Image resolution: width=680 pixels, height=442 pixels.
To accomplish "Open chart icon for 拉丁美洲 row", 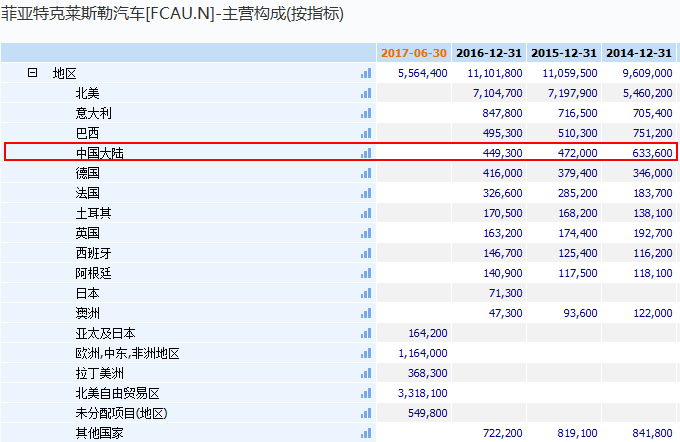I will click(x=366, y=373).
